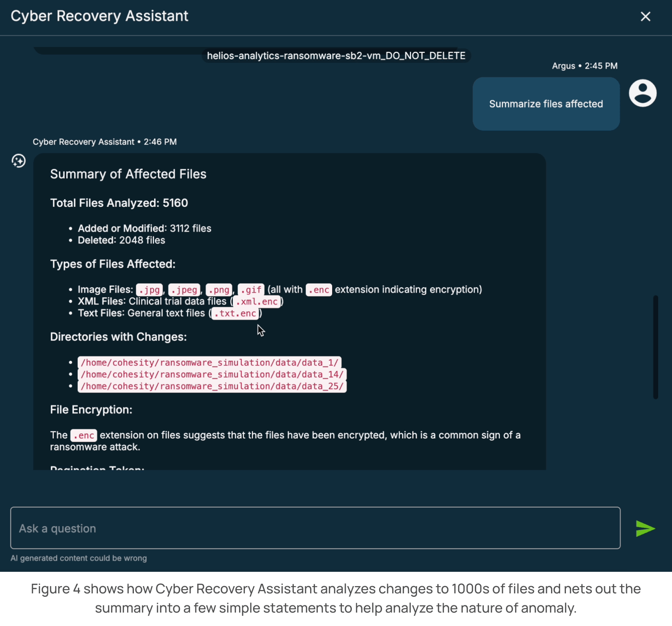This screenshot has height=626, width=672.
Task: Click the .xml.enc extension tag
Action: 257,302
